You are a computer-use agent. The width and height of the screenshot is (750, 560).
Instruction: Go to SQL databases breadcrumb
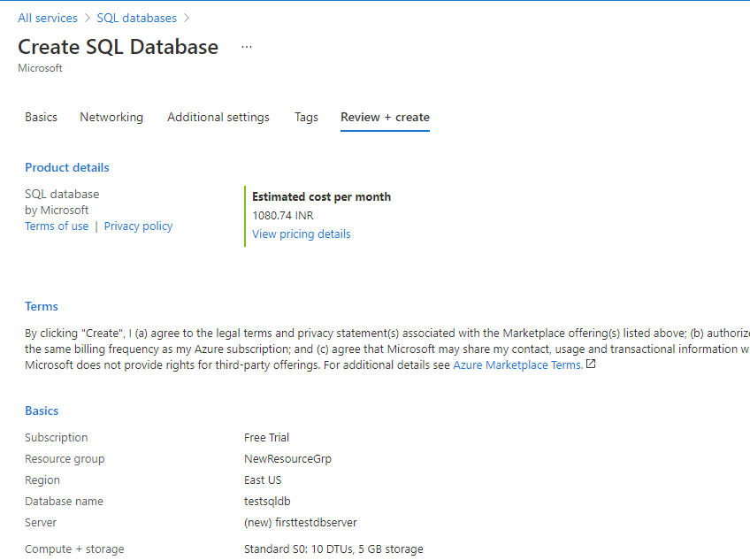tap(137, 19)
